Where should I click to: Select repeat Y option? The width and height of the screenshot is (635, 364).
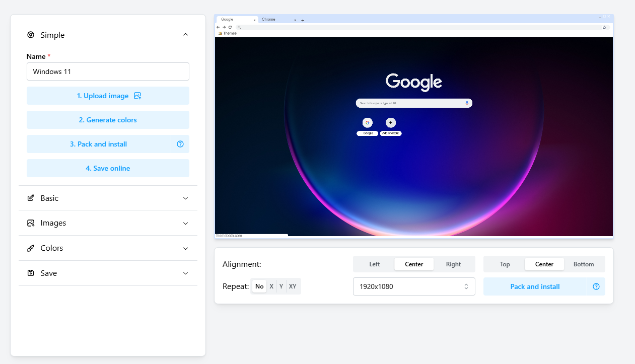click(281, 286)
